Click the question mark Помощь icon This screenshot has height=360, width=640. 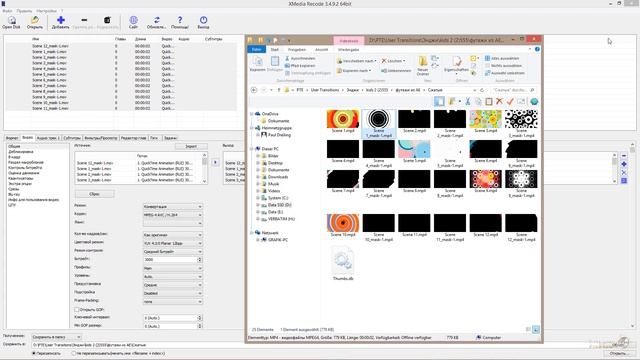(x=180, y=20)
